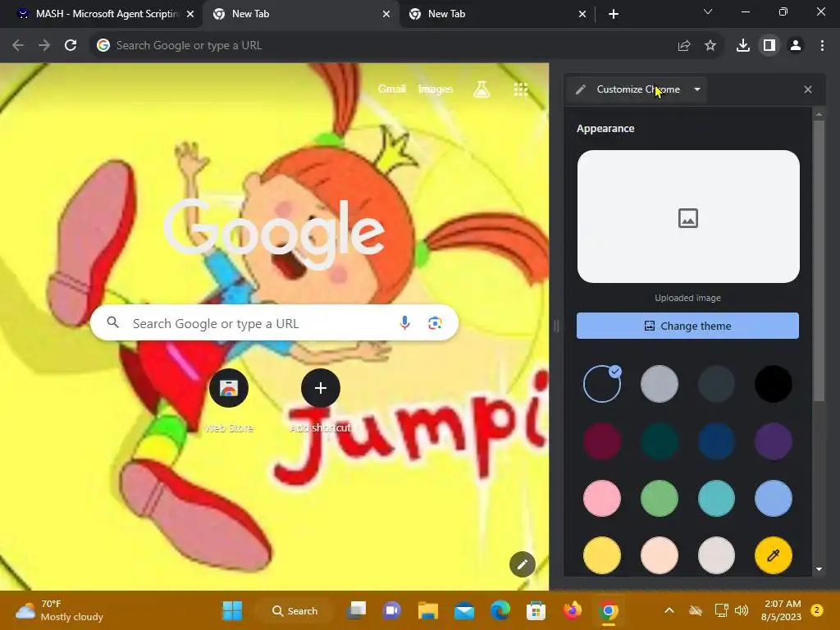The image size is (840, 630).
Task: Select the peach color swatch
Action: pos(660,555)
